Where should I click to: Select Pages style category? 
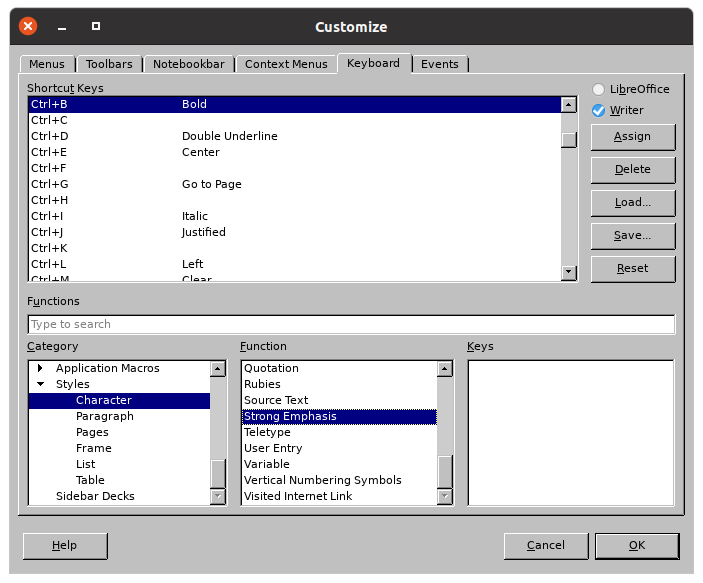[119, 433]
